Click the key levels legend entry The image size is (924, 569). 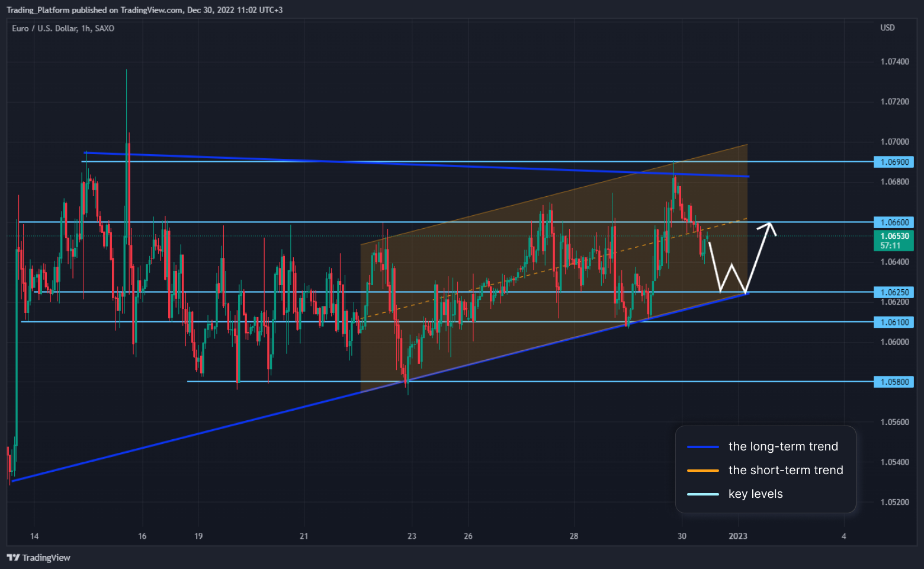point(735,494)
